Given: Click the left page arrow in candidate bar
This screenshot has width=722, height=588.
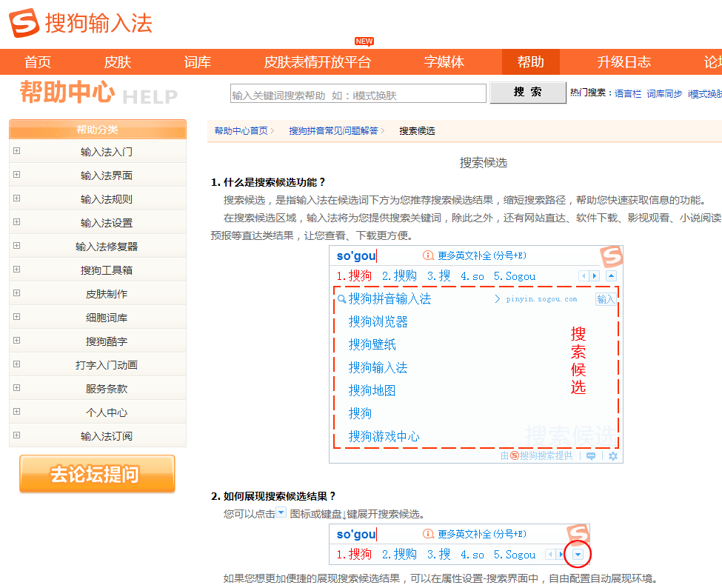Looking at the screenshot, I should [x=584, y=275].
